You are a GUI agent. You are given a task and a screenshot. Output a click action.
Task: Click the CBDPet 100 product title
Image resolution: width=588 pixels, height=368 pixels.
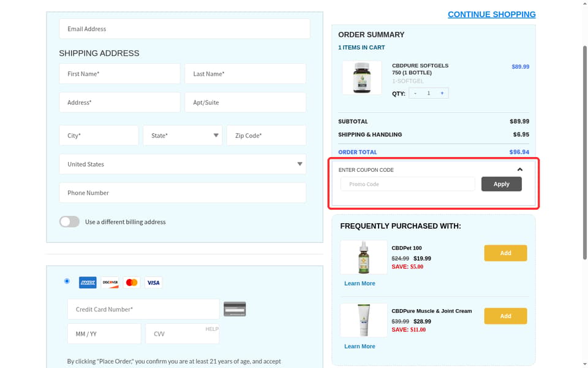pos(407,248)
